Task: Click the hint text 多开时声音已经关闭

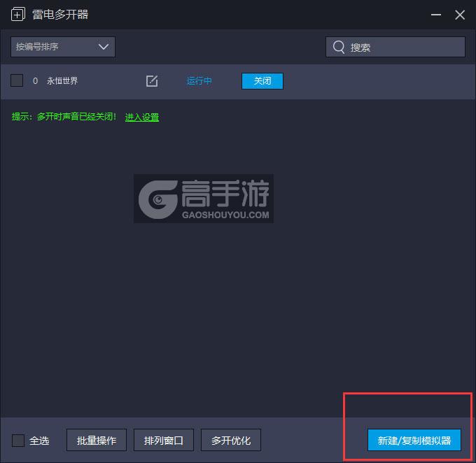Action: point(76,117)
